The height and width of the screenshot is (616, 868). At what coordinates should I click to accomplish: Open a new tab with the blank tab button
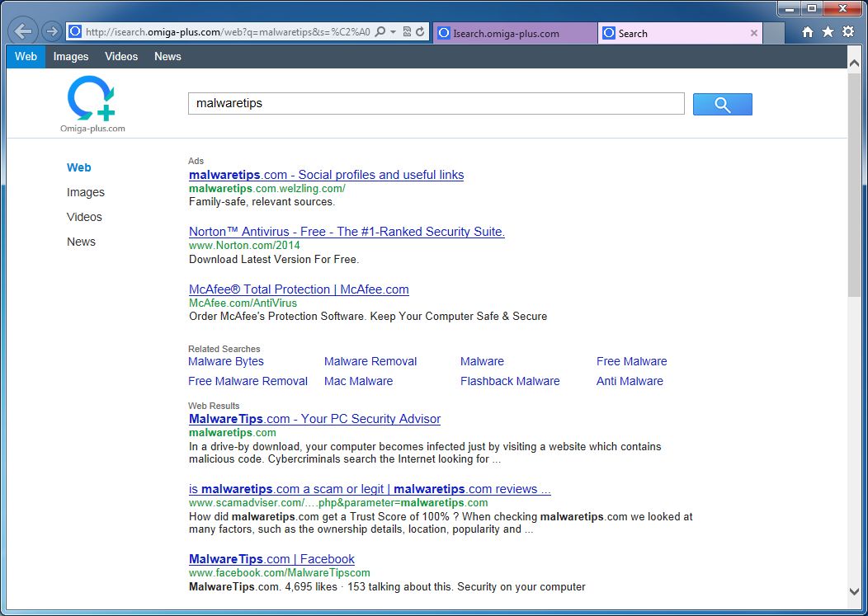pos(774,33)
